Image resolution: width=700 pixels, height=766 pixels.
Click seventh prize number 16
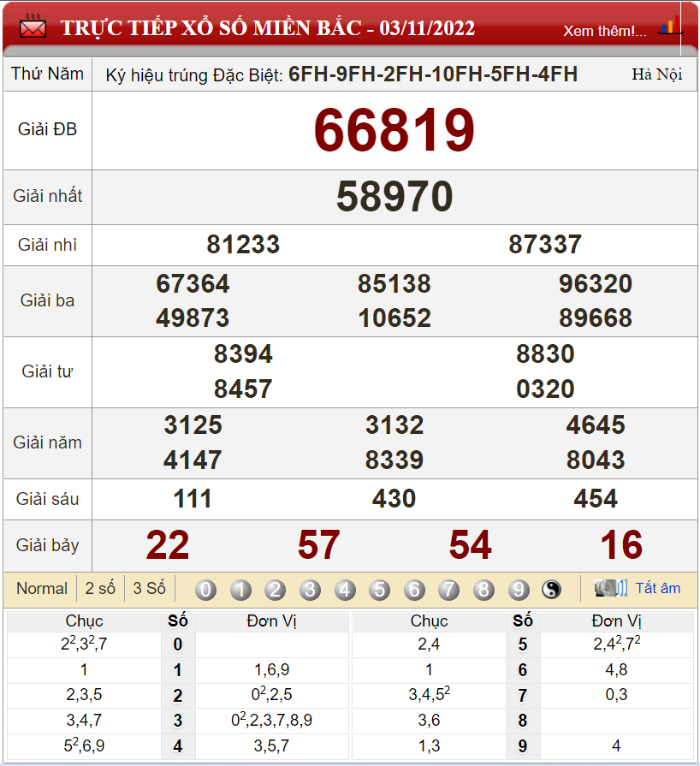621,545
